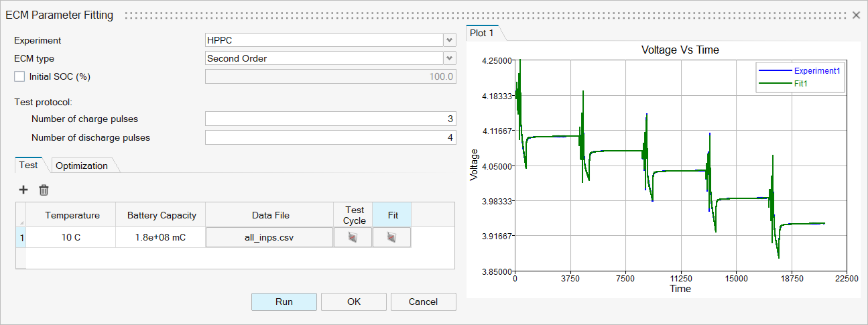Viewport: 868px width, 325px height.
Task: Select the 1.8e+08 mC battery capacity cell
Action: tap(162, 238)
